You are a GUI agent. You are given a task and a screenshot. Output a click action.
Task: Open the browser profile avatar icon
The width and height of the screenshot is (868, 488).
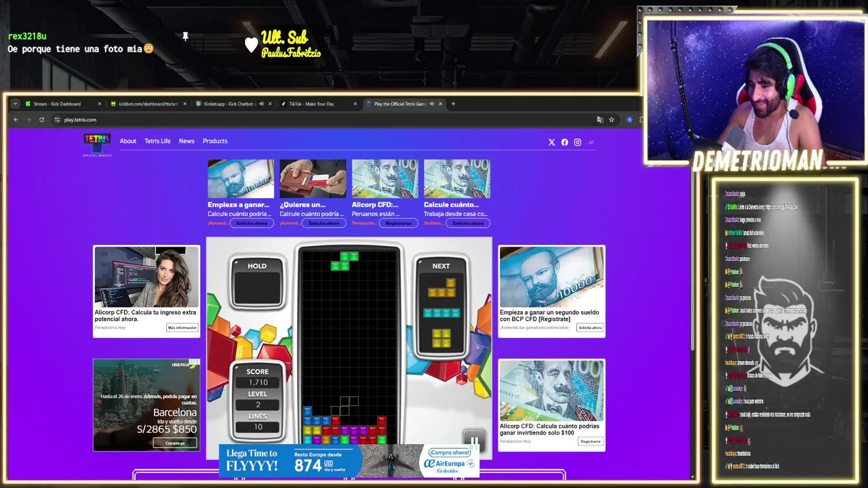[629, 120]
